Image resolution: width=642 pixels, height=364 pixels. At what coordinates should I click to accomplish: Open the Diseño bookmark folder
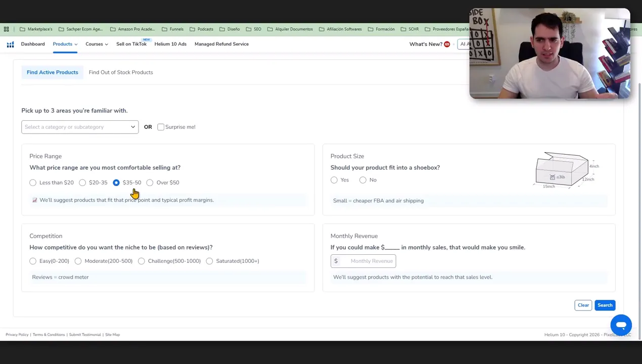pos(230,29)
